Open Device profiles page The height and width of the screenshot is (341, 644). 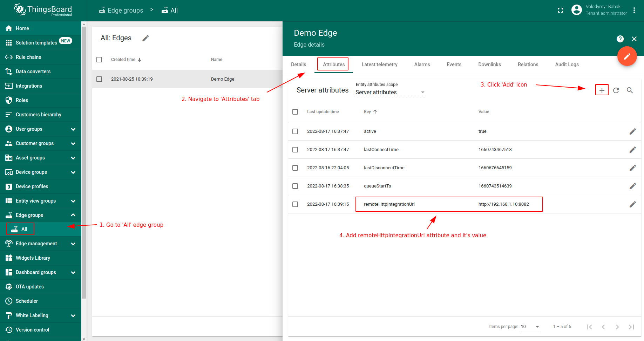41,186
